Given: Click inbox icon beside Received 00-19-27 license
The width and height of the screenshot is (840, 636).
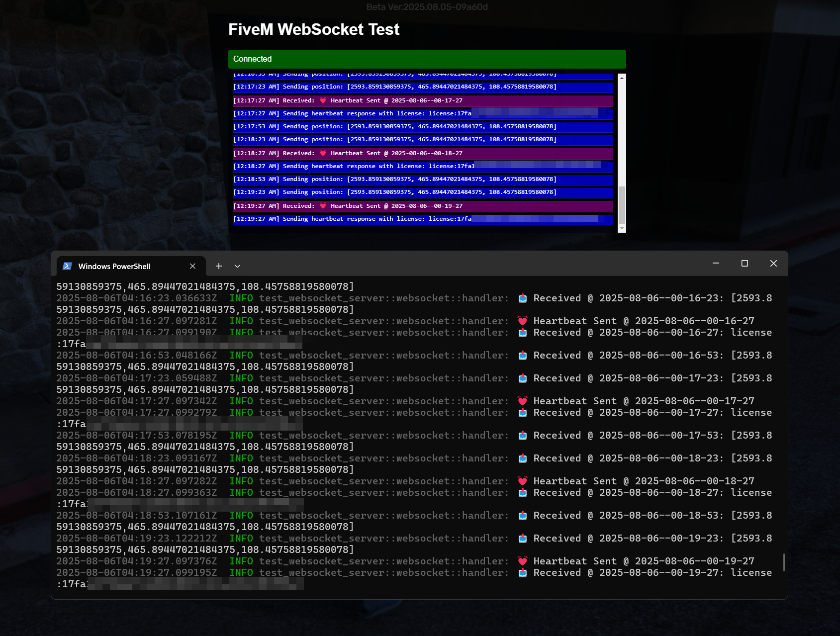Looking at the screenshot, I should click(522, 573).
